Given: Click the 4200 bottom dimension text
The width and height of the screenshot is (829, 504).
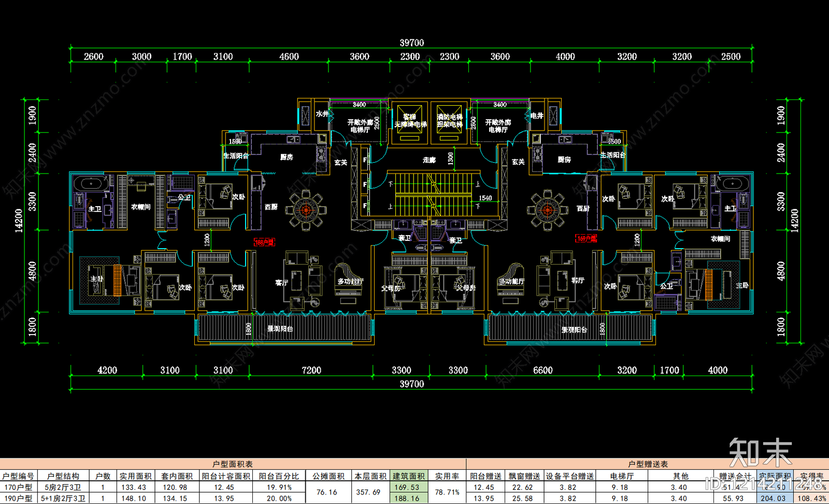Looking at the screenshot, I should point(107,370).
